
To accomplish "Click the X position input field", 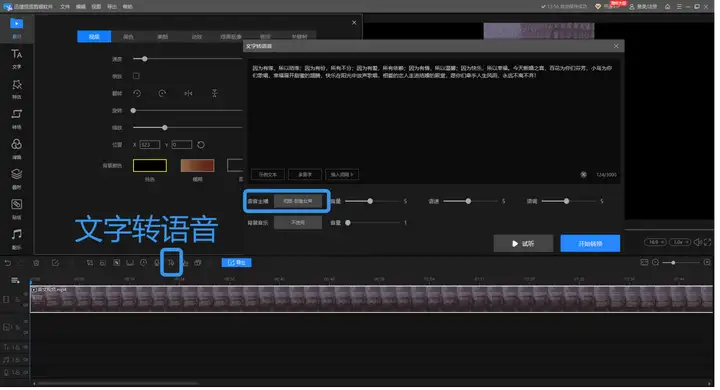I will coord(151,146).
